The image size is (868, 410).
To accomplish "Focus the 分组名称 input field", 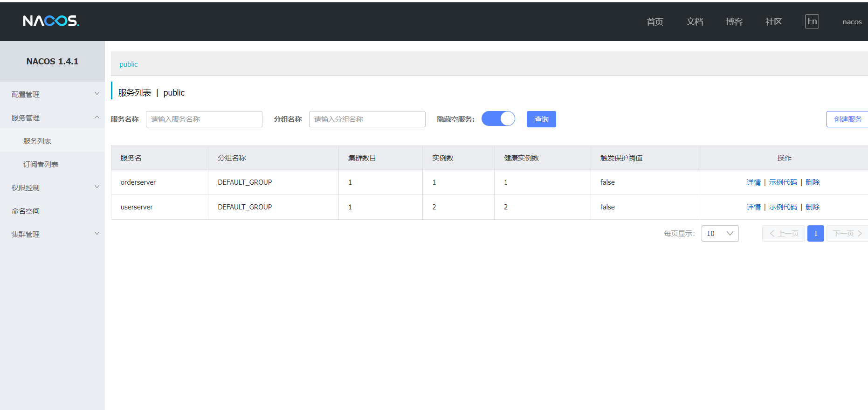I will tap(367, 119).
